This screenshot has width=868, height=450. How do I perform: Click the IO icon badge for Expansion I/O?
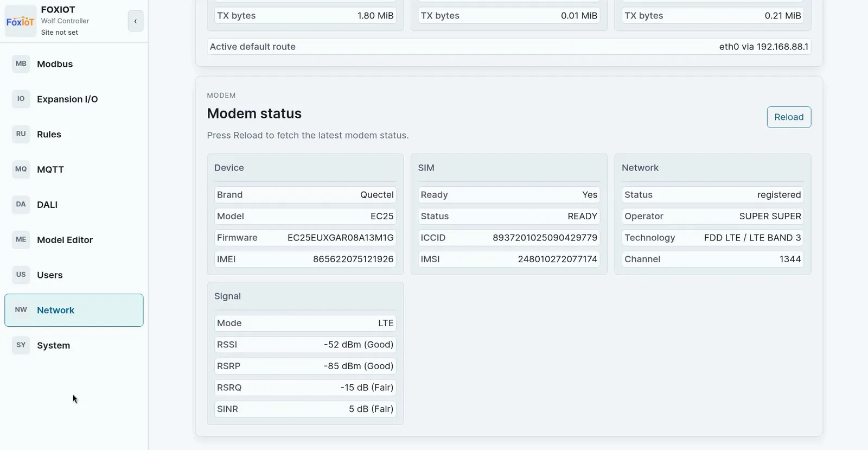coord(21,99)
